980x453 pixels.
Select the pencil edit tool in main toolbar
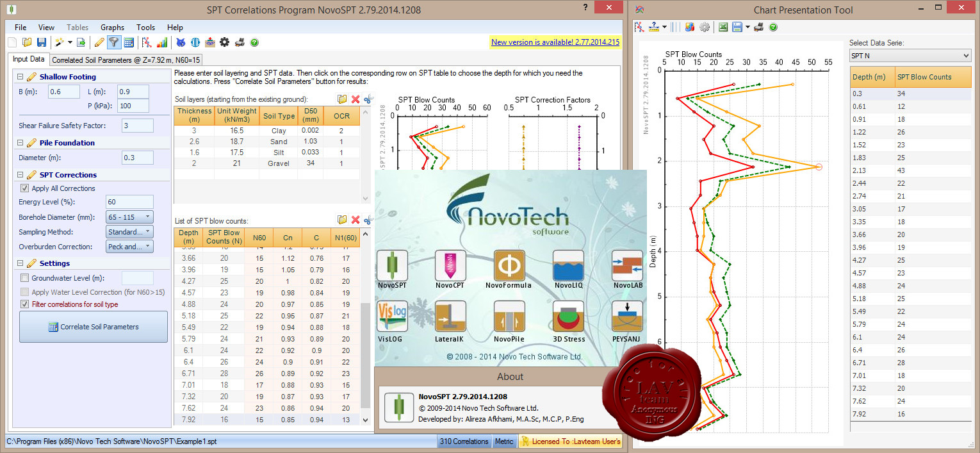pos(99,42)
